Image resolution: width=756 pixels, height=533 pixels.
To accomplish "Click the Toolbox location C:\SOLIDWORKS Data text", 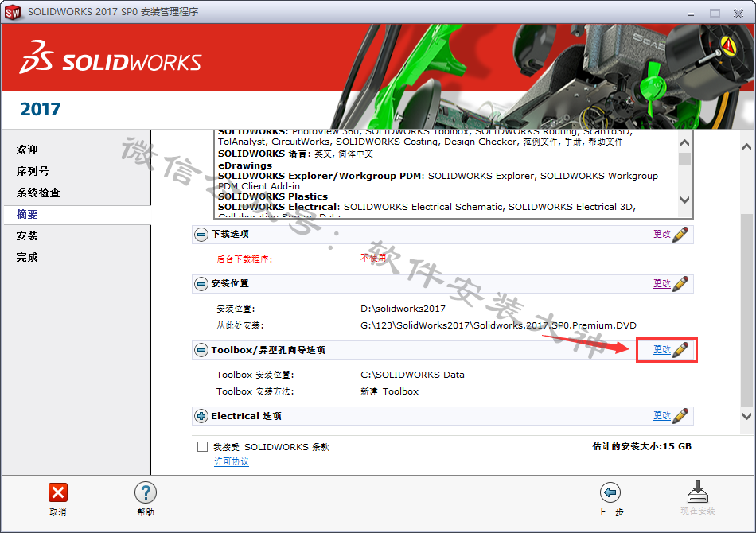I will coord(412,375).
